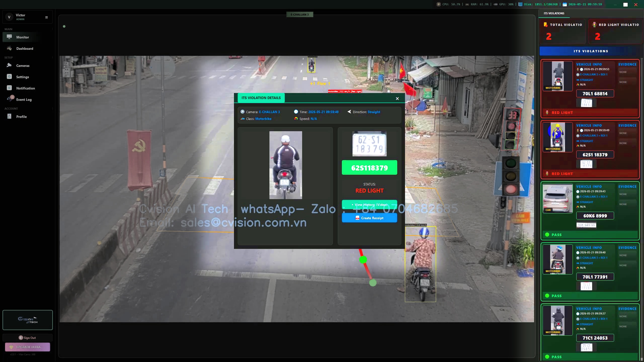Click first NONE evidence slot of 60K6 8999

(627, 194)
